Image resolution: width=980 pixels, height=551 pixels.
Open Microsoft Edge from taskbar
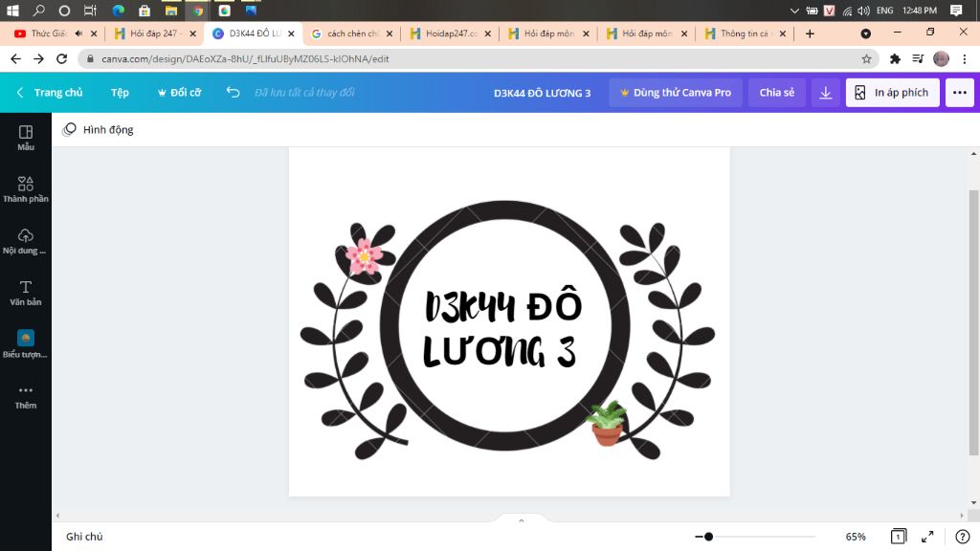click(x=118, y=11)
